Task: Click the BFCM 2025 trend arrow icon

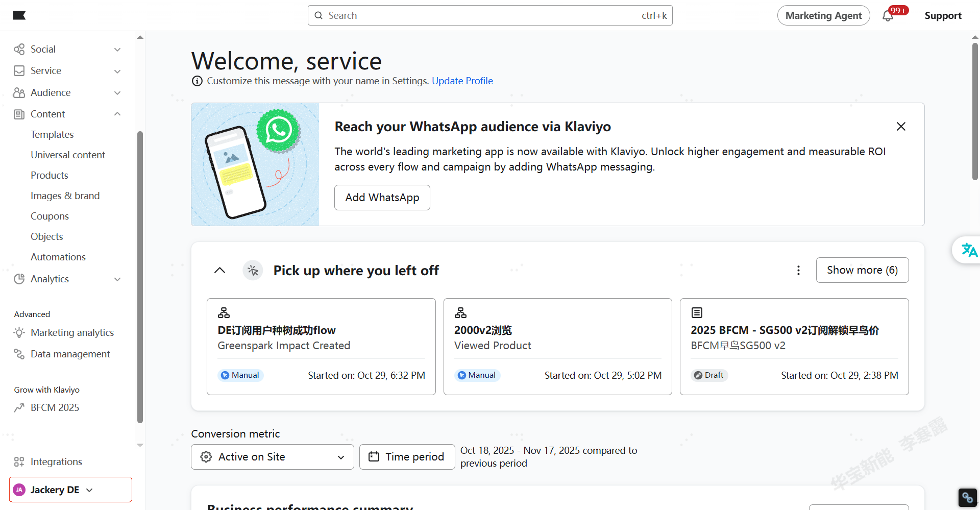Action: (x=19, y=407)
